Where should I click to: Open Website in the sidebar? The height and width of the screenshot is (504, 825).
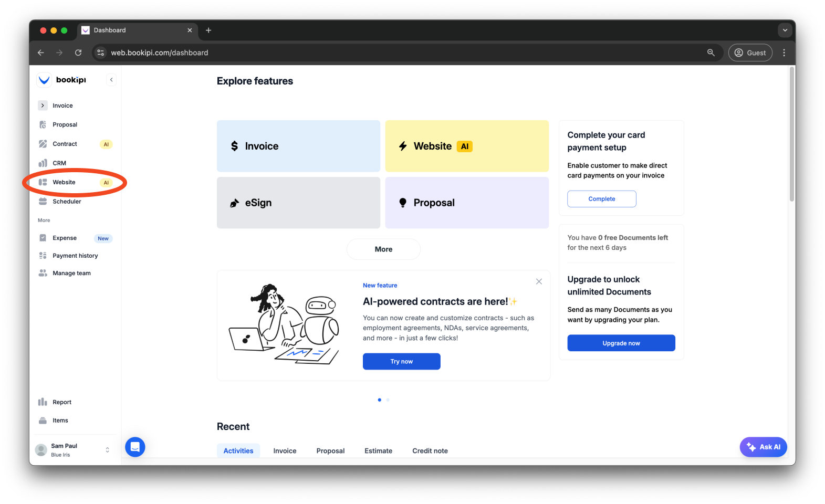point(75,182)
